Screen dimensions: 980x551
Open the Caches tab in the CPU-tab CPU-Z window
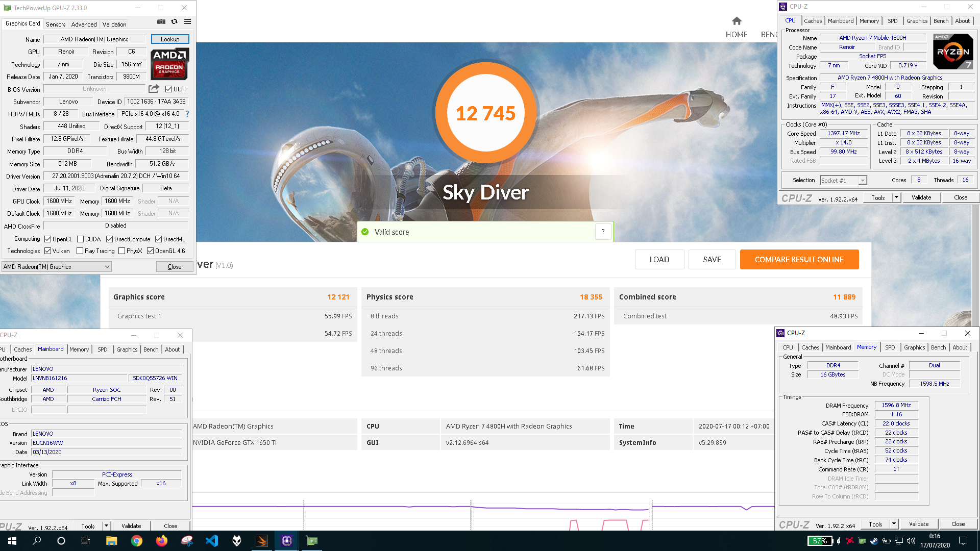(813, 21)
